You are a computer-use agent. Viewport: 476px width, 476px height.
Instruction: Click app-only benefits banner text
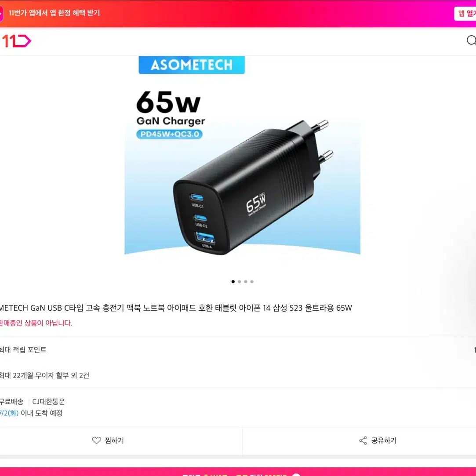click(54, 13)
